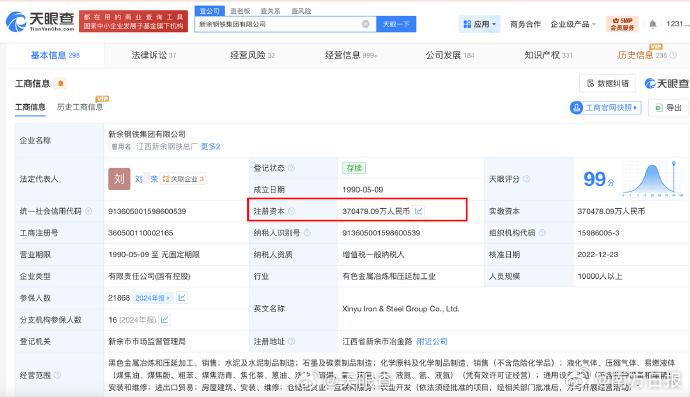Click help icon next to 经营范围
The width and height of the screenshot is (690, 397).
[57, 375]
